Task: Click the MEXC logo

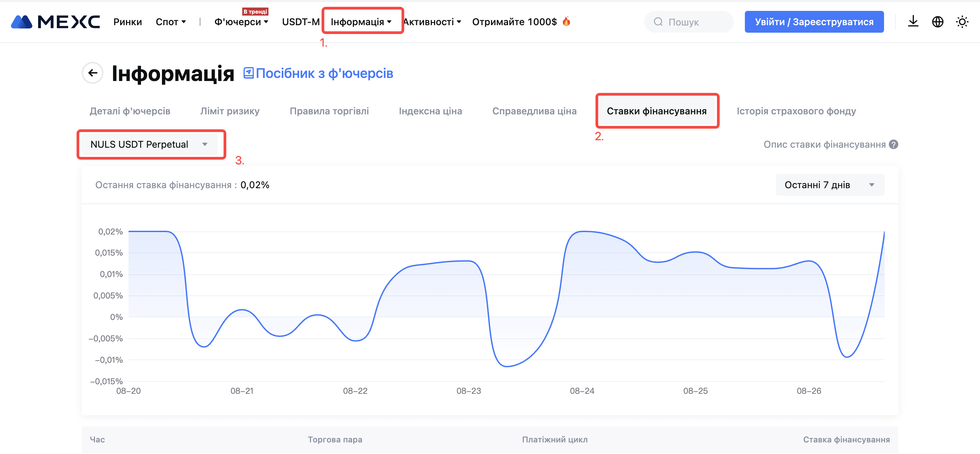Action: click(55, 22)
